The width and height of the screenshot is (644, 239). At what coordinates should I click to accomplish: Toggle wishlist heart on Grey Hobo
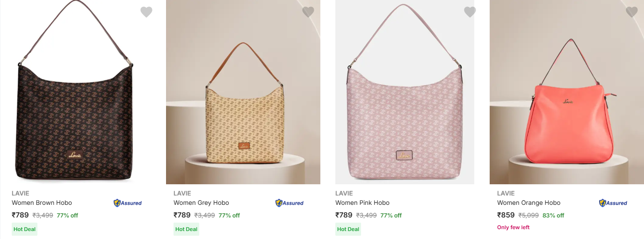coord(308,12)
